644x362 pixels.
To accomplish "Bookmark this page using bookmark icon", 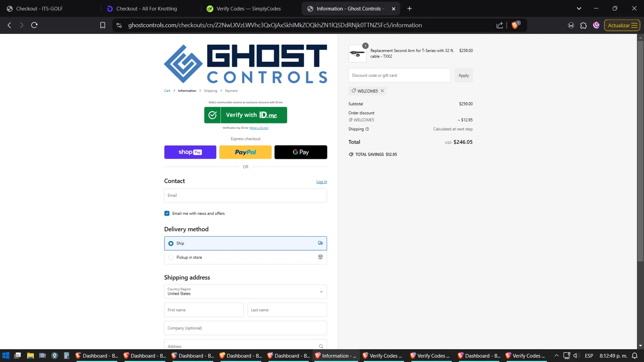I will [x=103, y=25].
